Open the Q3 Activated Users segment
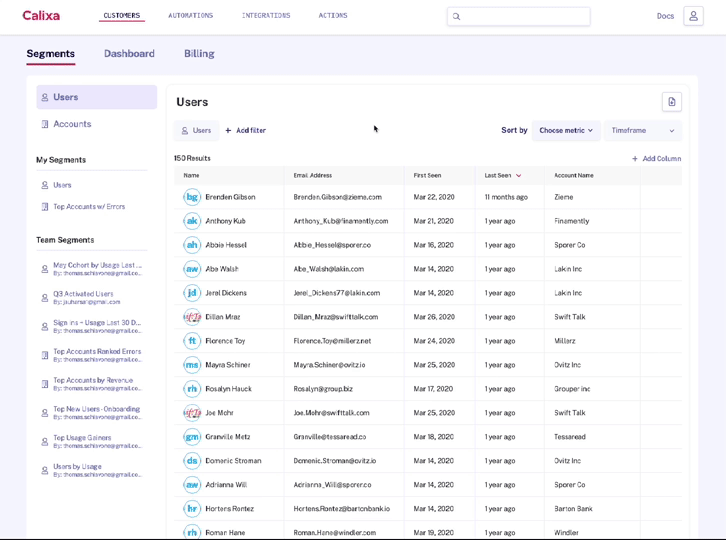This screenshot has width=726, height=540. pyautogui.click(x=86, y=298)
